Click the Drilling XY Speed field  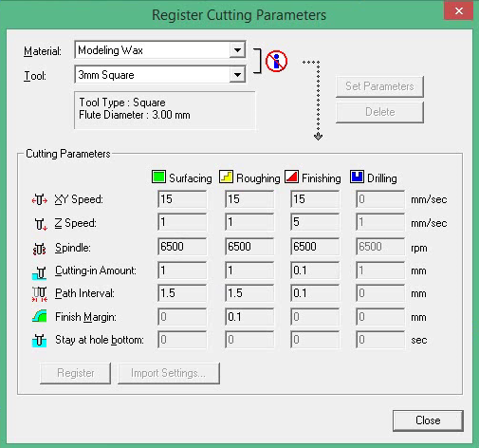click(380, 199)
